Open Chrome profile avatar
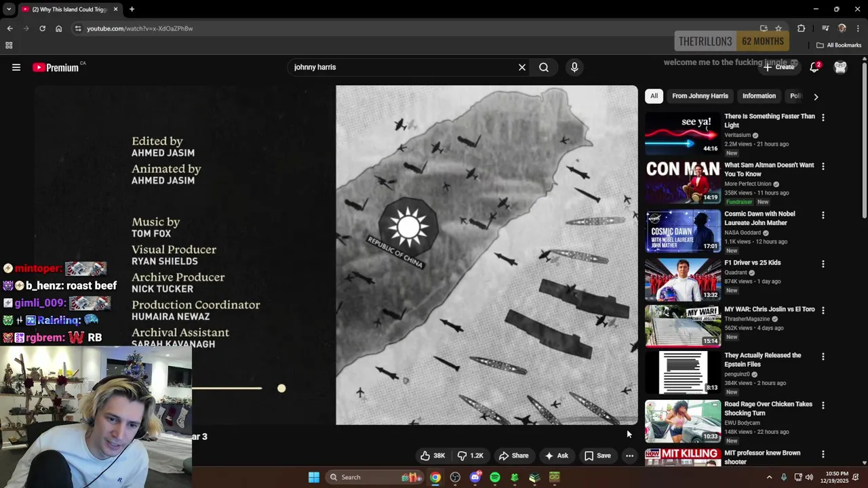Image resolution: width=868 pixels, height=488 pixels. click(x=842, y=28)
